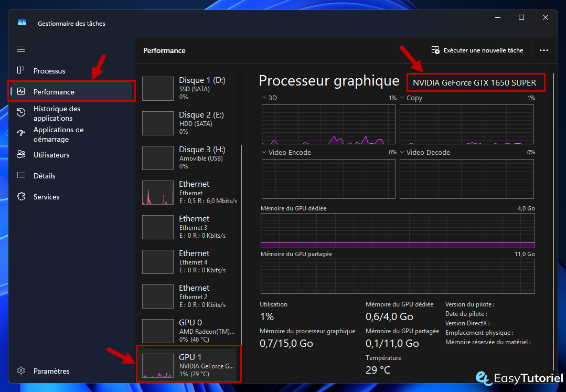Click the 29 °C temperature value
The image size is (566, 392).
378,370
